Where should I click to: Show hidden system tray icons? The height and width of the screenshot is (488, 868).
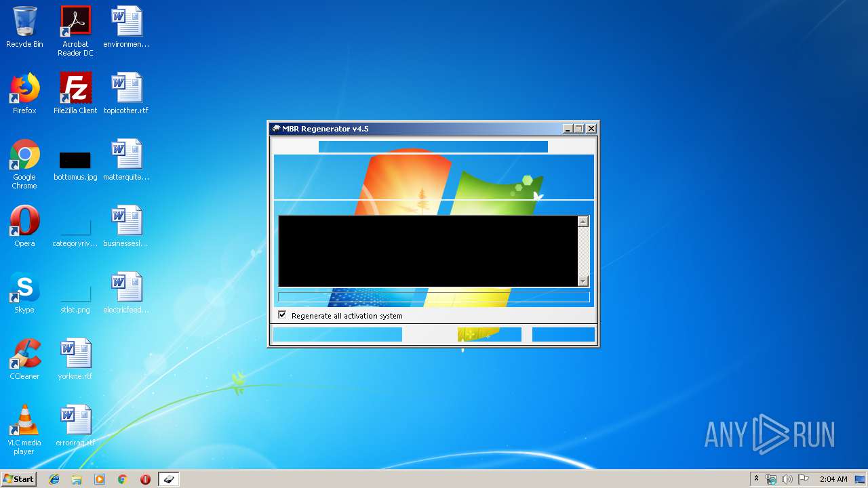757,479
